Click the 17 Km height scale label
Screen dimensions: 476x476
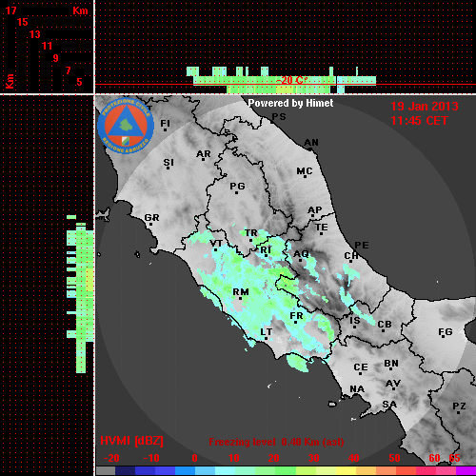[10, 10]
